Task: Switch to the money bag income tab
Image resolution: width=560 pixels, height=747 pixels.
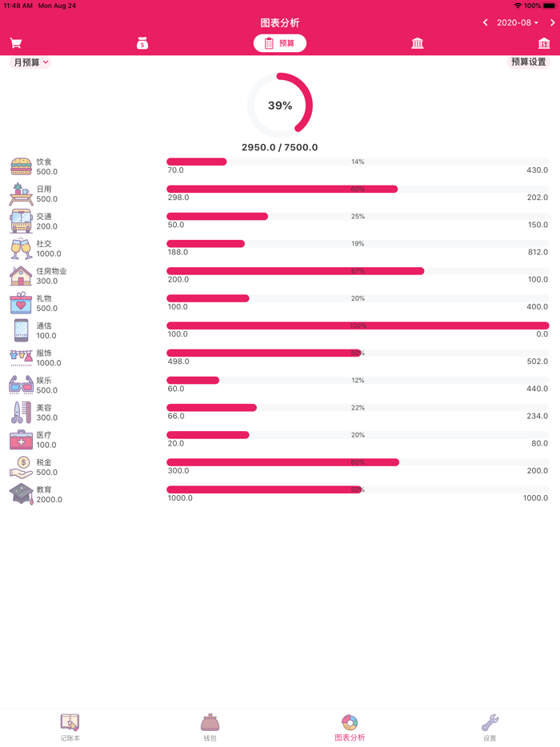Action: click(142, 43)
